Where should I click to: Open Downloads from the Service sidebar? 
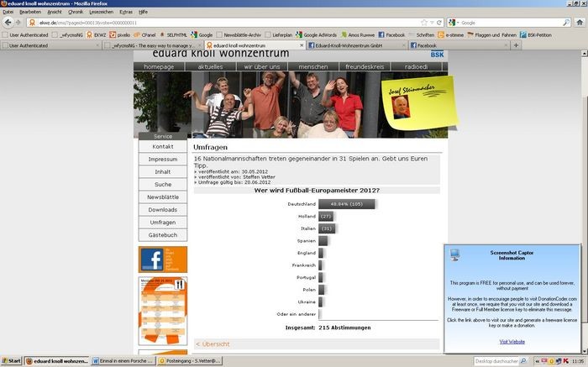point(162,209)
